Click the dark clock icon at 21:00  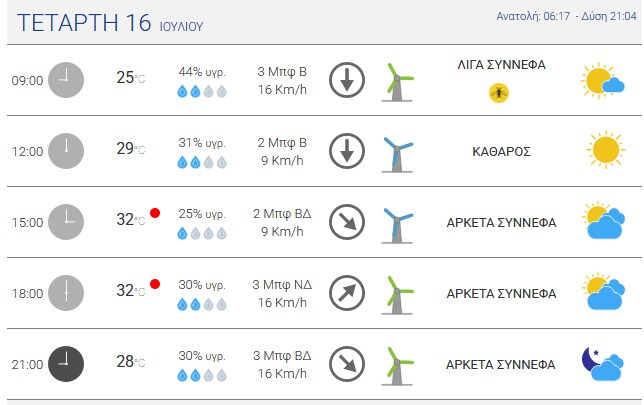[66, 364]
